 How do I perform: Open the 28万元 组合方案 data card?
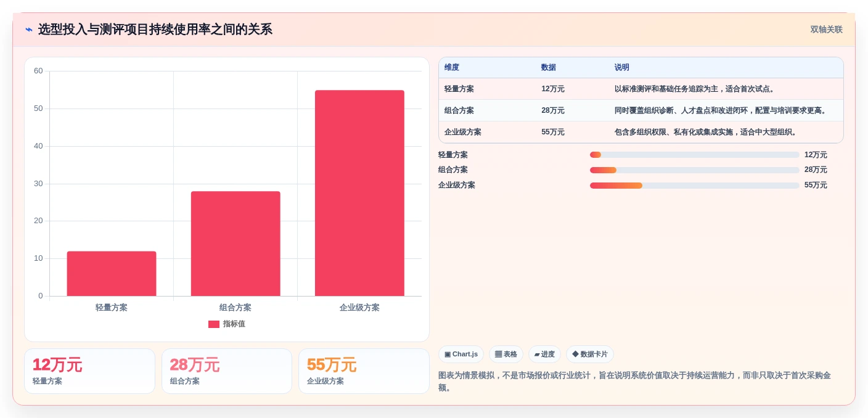[227, 371]
